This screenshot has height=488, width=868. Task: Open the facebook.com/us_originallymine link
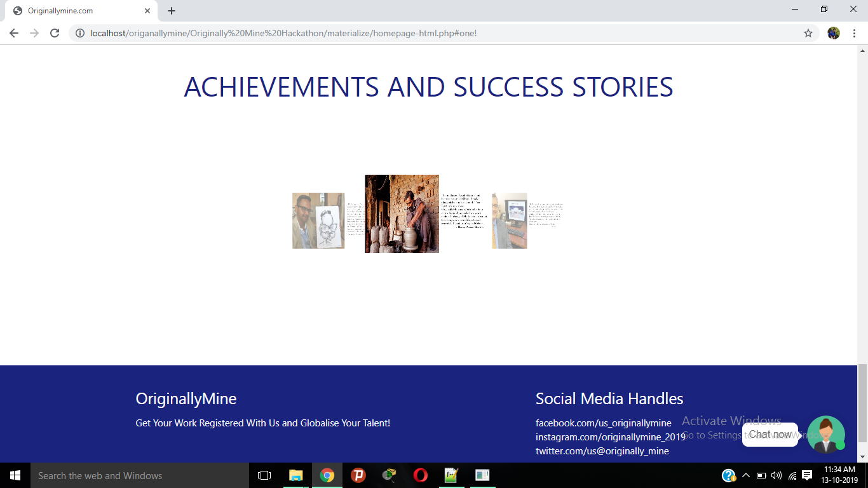tap(604, 423)
